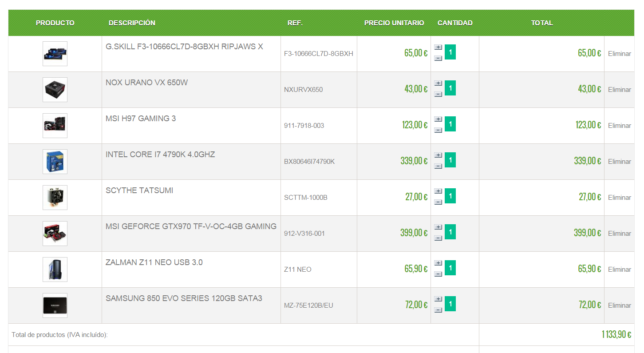Open the Scythe Tatsumi cooler thumbnail

(x=55, y=198)
